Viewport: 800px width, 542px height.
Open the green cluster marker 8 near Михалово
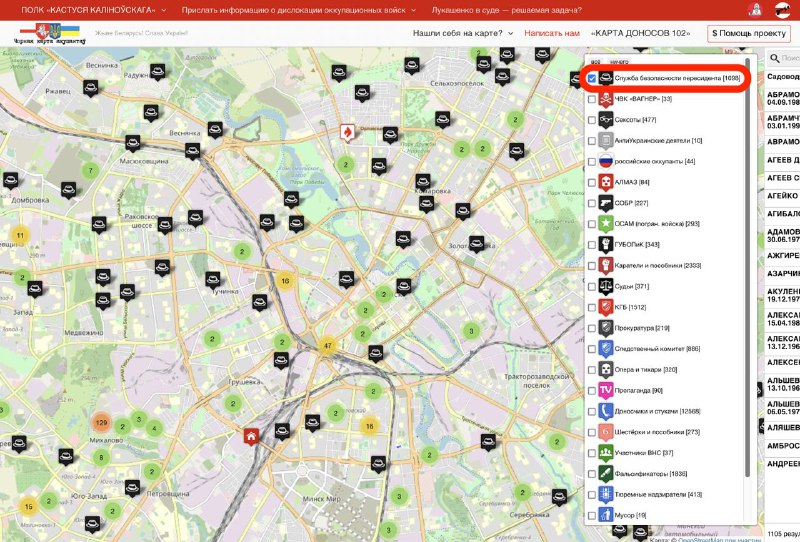(101, 457)
